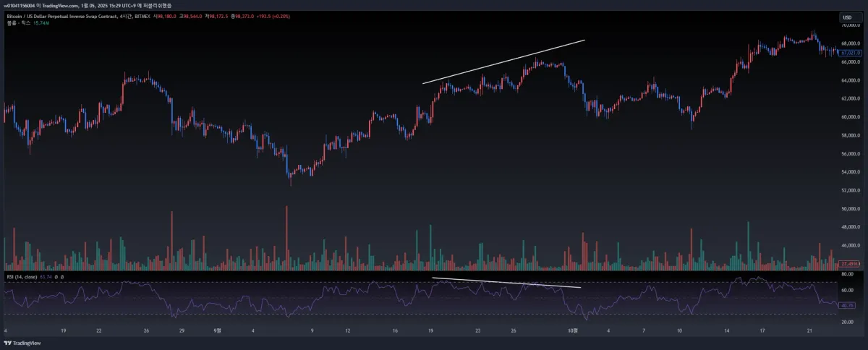Screen dimensions: 868x350
Task: Click the 16 date on time axis
Action: point(396,331)
